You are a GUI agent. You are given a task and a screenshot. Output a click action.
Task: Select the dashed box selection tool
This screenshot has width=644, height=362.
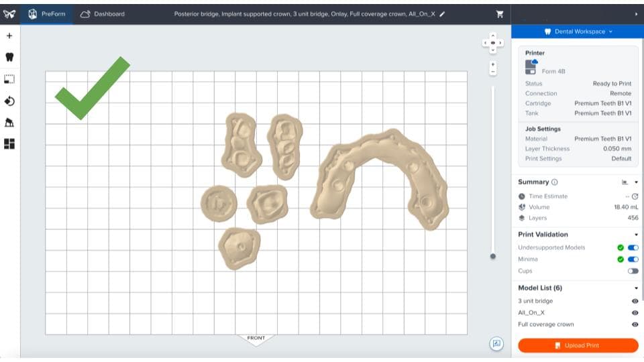(x=9, y=79)
